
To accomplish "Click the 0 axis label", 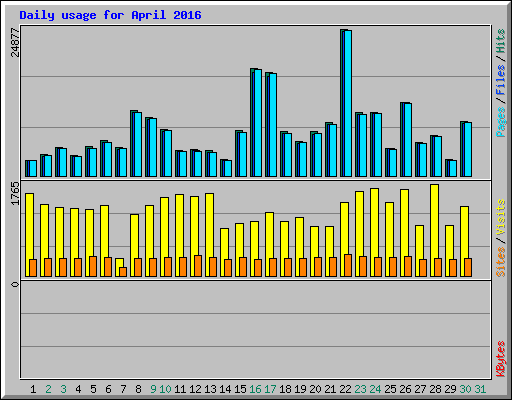I will 15,284.
